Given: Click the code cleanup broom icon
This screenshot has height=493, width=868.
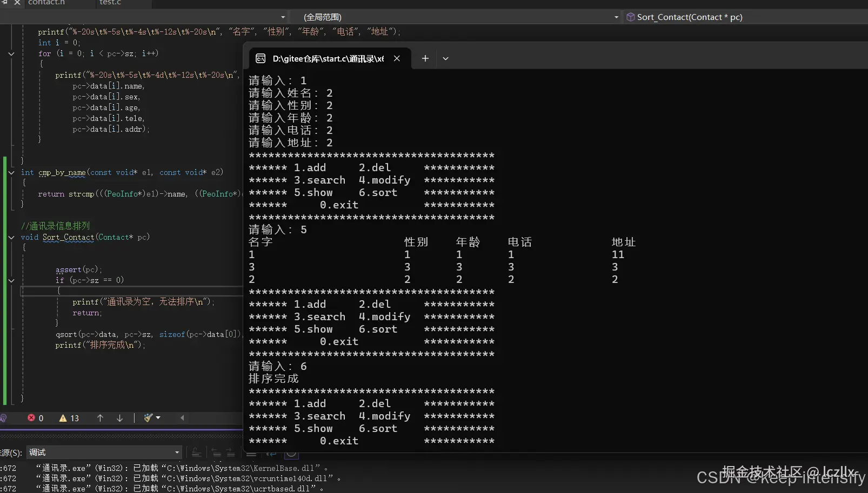Looking at the screenshot, I should (x=148, y=418).
